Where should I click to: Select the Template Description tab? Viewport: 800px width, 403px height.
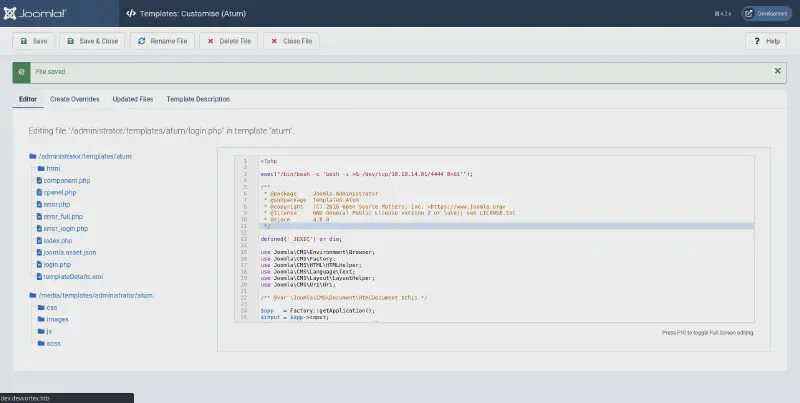(x=198, y=99)
